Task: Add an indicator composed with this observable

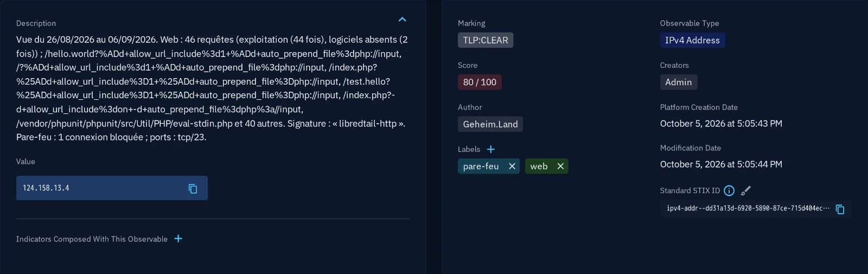Action: coord(178,239)
